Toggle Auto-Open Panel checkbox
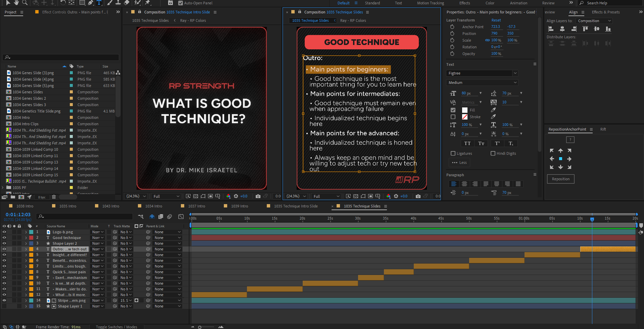 (181, 3)
